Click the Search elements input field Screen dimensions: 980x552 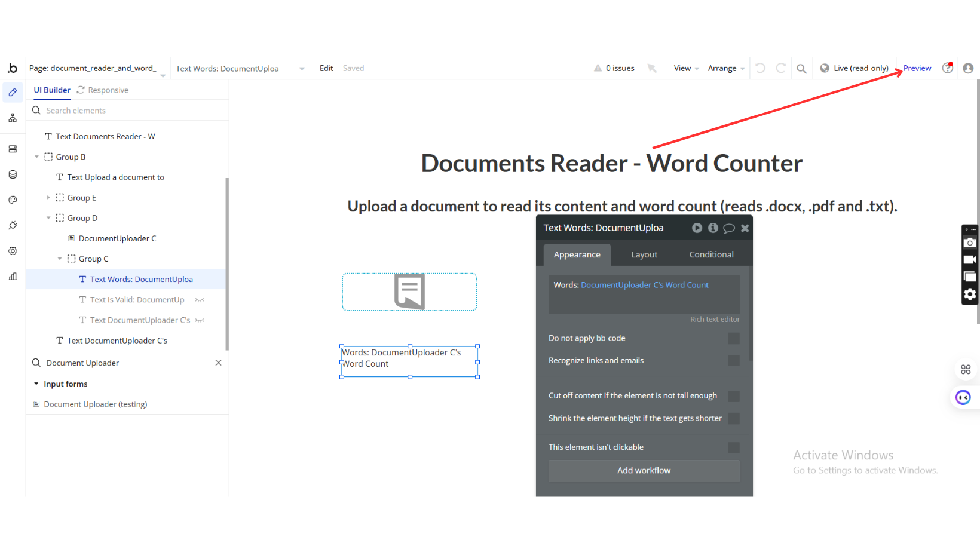click(x=131, y=111)
